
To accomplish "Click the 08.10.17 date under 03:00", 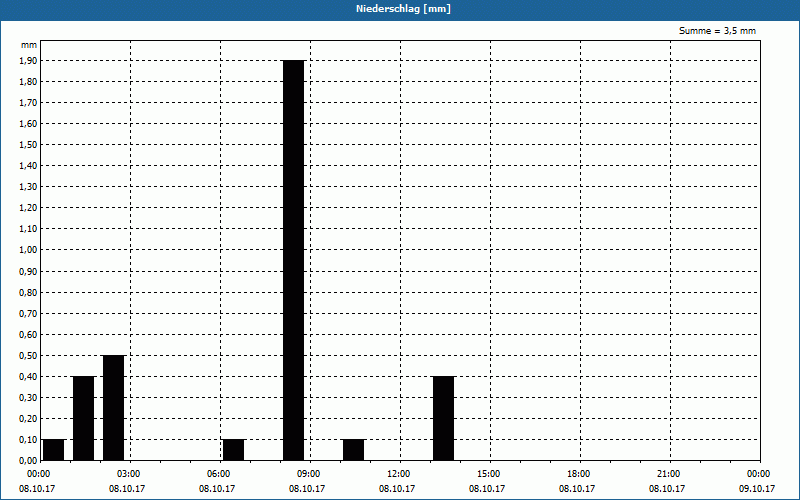I will click(x=127, y=489).
